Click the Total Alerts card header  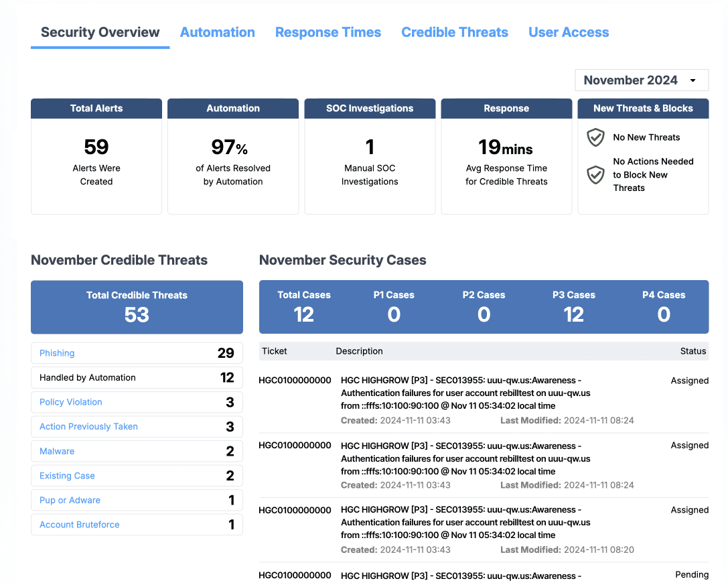(96, 109)
